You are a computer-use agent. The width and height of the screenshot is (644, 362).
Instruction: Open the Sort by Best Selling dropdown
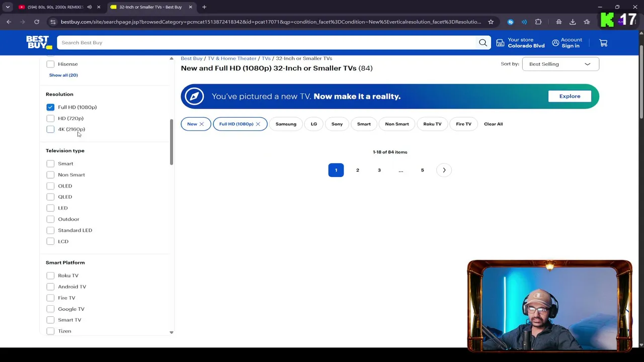pos(560,64)
